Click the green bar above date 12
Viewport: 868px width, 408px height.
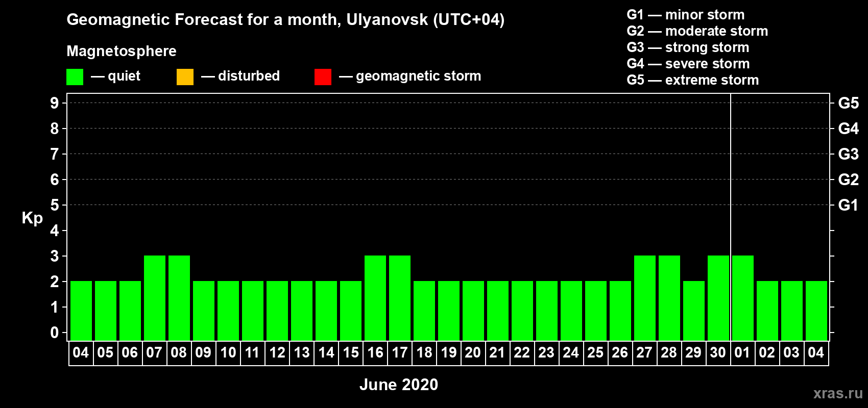tap(277, 311)
